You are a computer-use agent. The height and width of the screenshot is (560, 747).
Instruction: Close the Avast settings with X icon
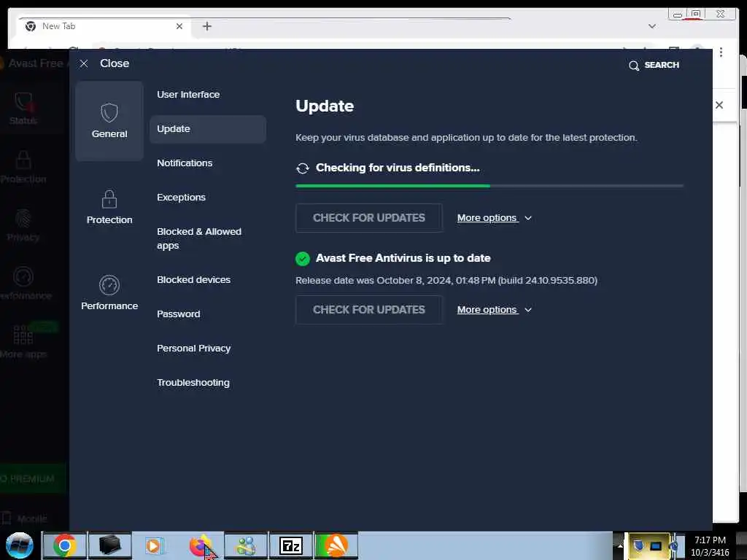click(x=83, y=63)
